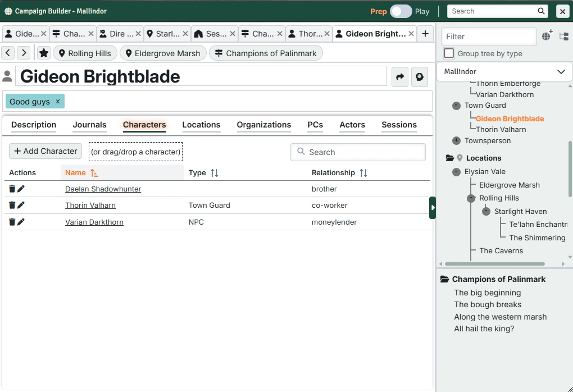
Task: Click the new tab plus icon
Action: click(425, 34)
